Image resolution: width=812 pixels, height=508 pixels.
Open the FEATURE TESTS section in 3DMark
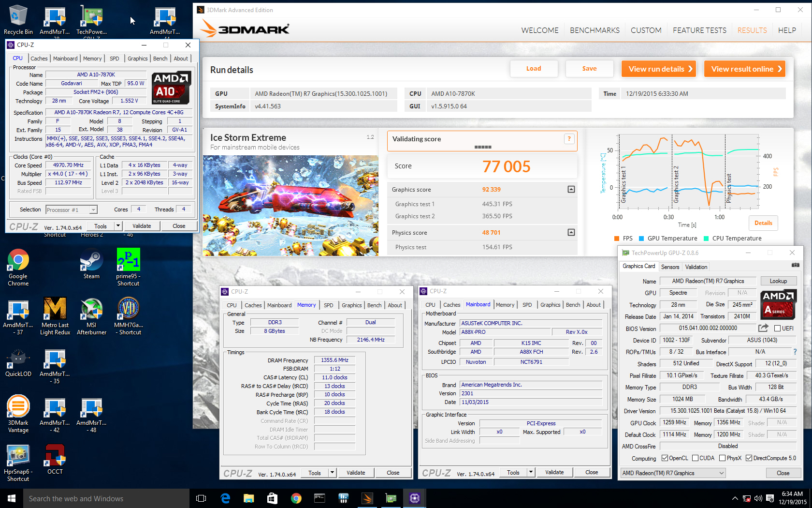699,30
